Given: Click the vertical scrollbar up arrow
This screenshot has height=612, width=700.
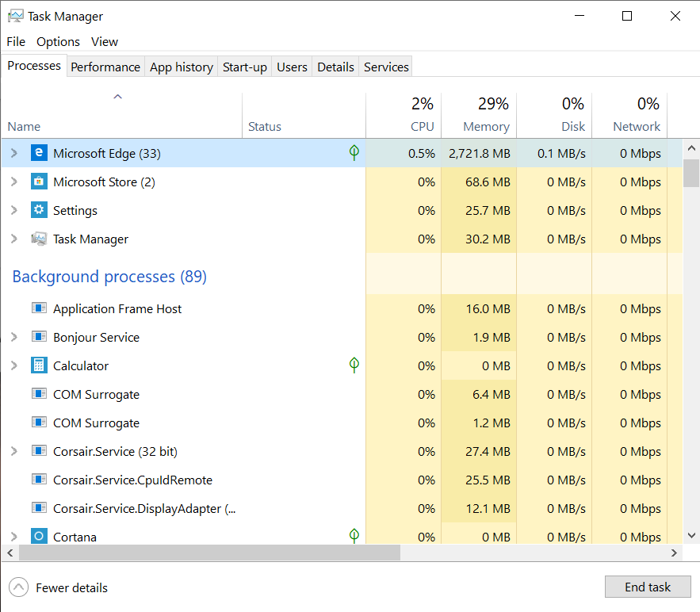Looking at the screenshot, I should 691,148.
